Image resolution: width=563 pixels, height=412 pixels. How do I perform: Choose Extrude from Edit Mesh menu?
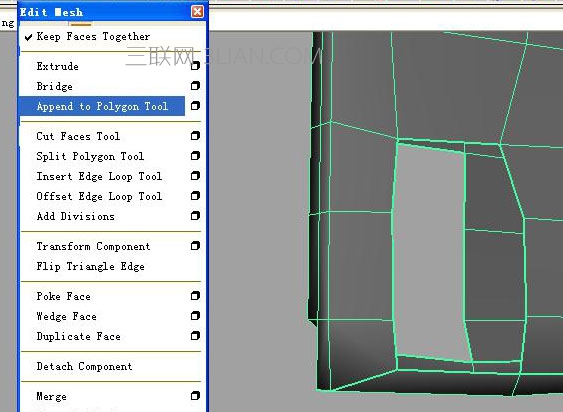(x=57, y=66)
